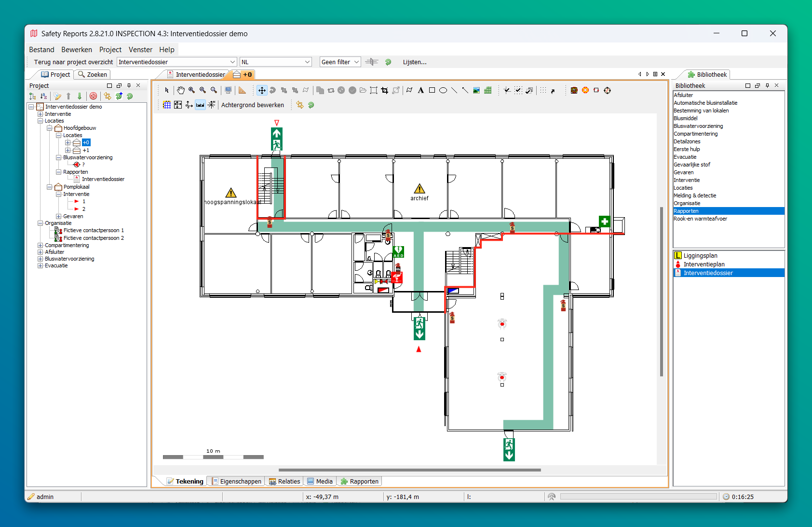Click the Achtergrond bewerken button

tap(252, 105)
